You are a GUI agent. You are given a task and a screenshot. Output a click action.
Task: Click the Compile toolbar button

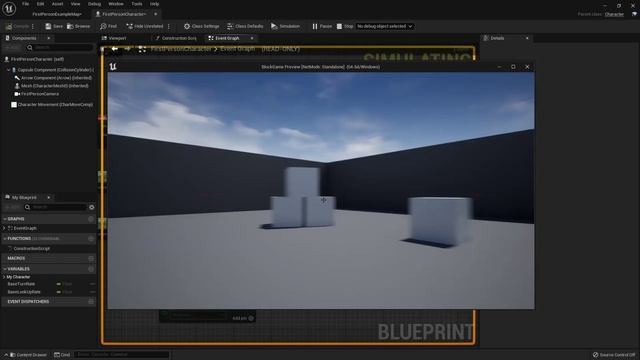17,26
